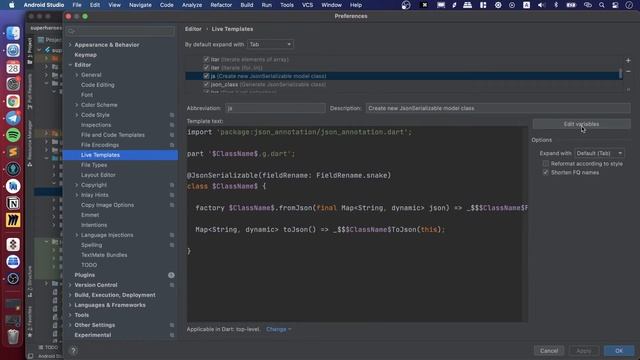The image size is (640, 360).
Task: Click the Code Style project-settings icon
Action: coord(172,115)
